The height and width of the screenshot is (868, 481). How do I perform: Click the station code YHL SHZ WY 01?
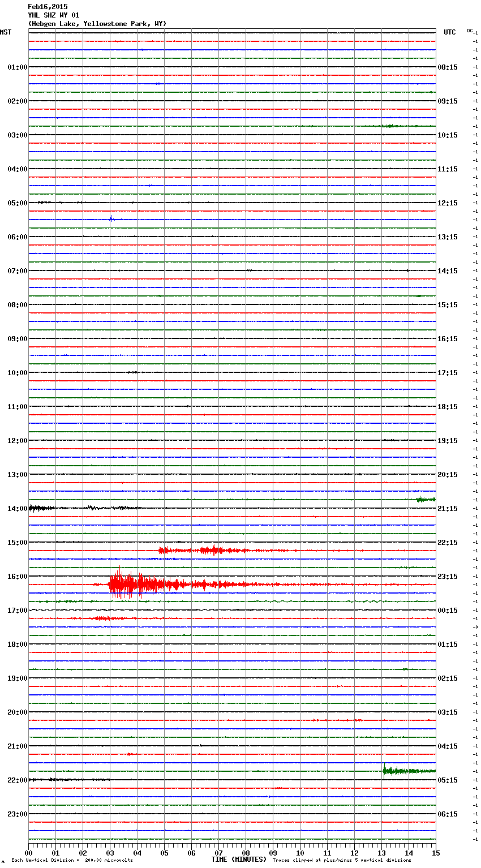[x=54, y=15]
